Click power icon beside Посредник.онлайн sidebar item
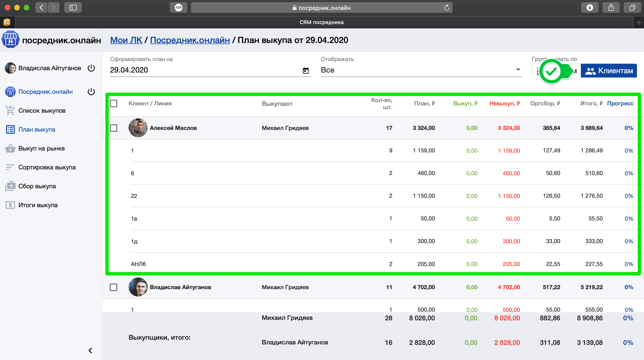The image size is (644, 360). pos(91,92)
